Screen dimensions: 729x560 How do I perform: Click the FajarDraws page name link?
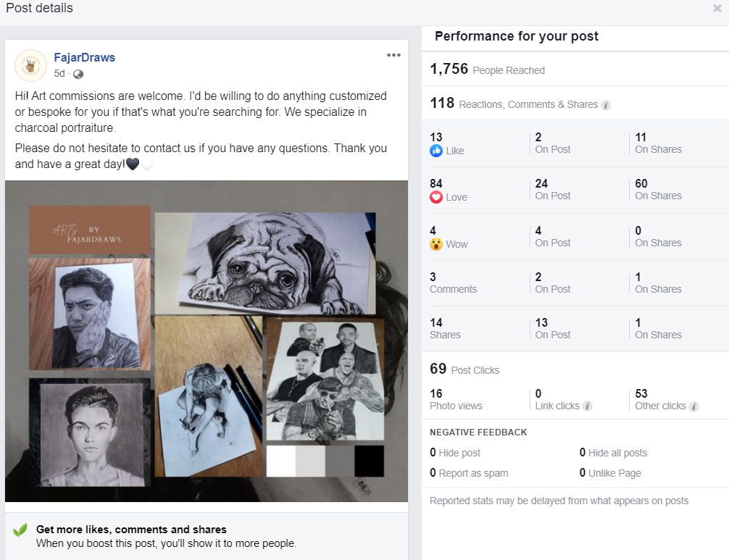[x=84, y=58]
